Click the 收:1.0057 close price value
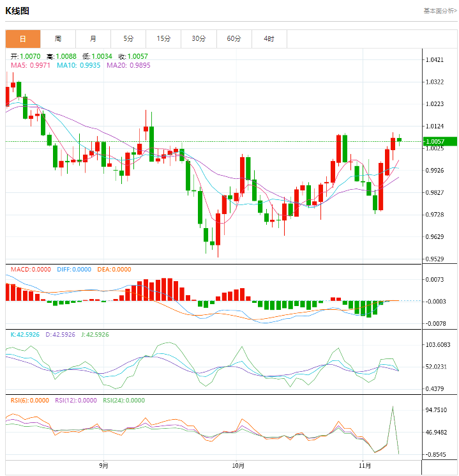Viewport: 459px width, 476px height. pos(133,56)
